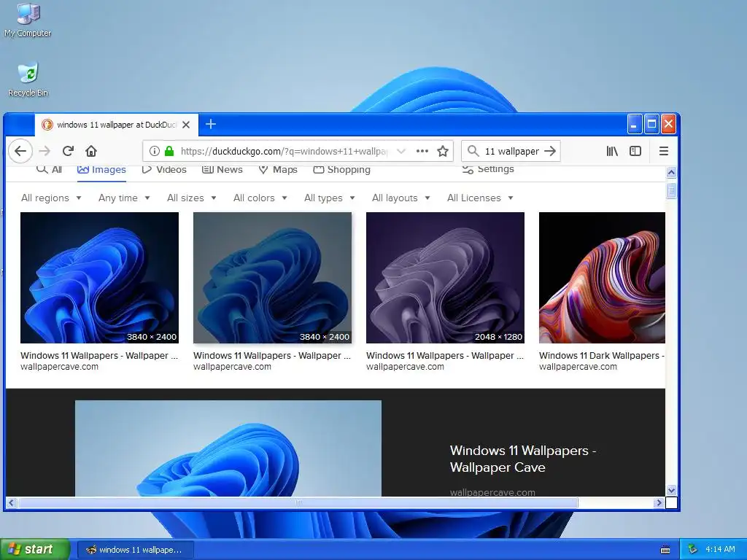
Task: Click the search bar magnifier icon
Action: 473,152
